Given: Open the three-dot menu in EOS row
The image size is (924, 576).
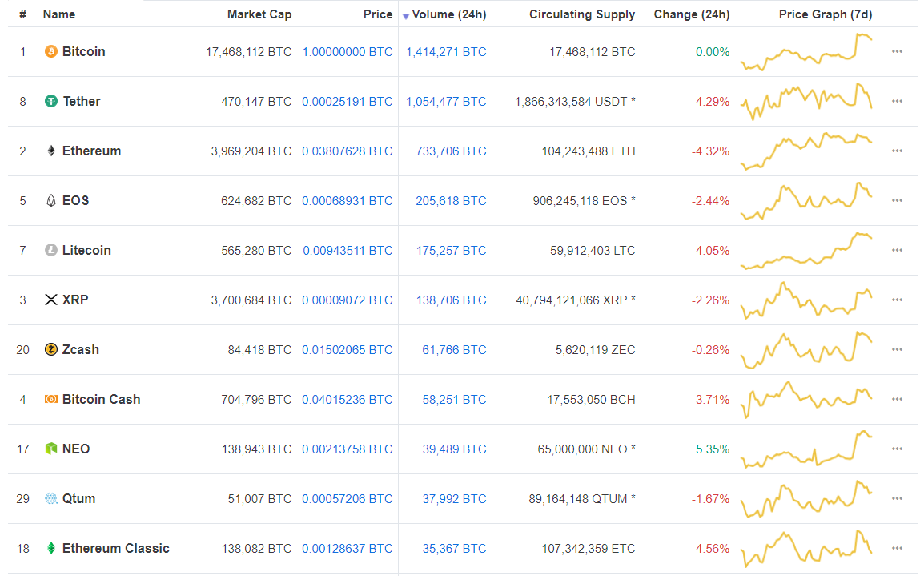Looking at the screenshot, I should pyautogui.click(x=897, y=201).
